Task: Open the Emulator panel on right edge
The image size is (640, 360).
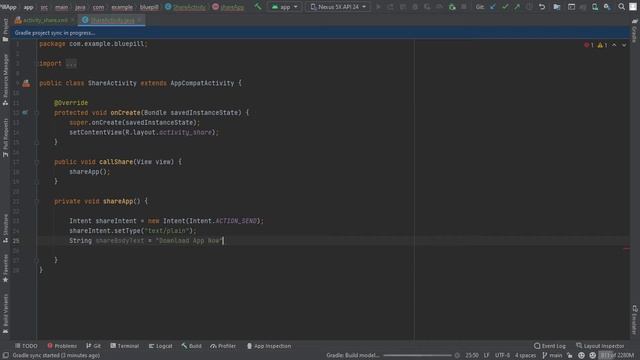Action: 634,319
